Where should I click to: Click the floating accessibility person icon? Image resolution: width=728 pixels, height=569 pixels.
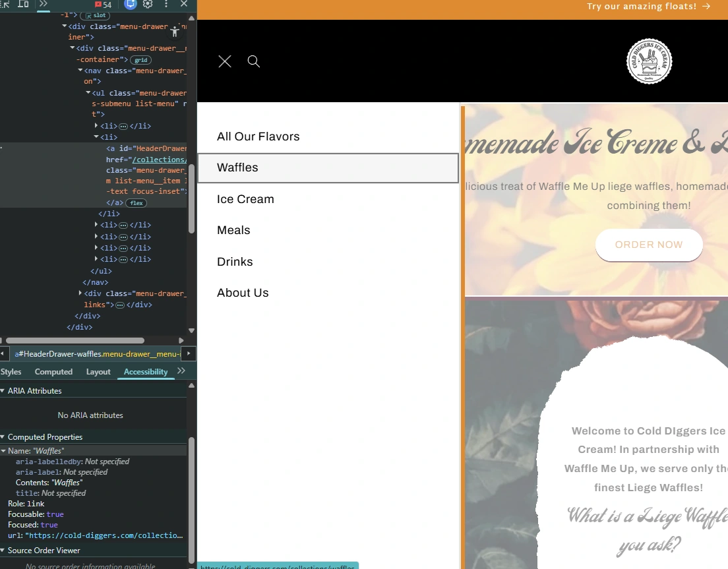175,31
